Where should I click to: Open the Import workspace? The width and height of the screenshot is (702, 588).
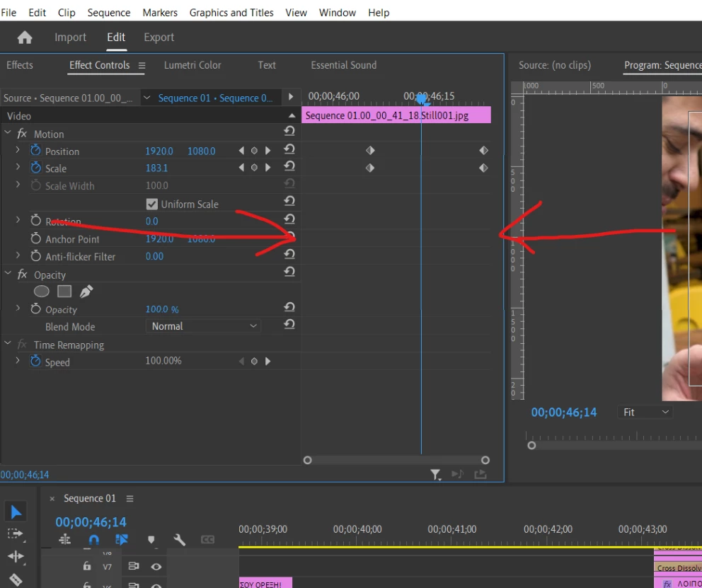(x=70, y=37)
